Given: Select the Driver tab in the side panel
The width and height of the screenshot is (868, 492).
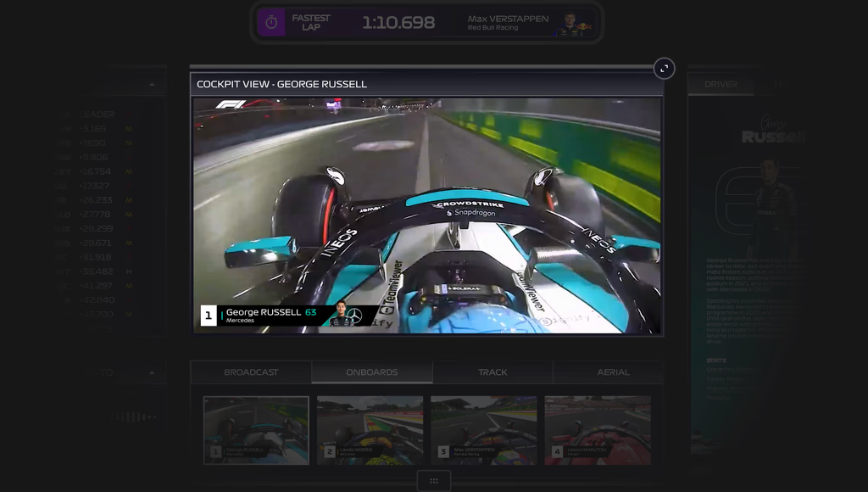Looking at the screenshot, I should 721,84.
